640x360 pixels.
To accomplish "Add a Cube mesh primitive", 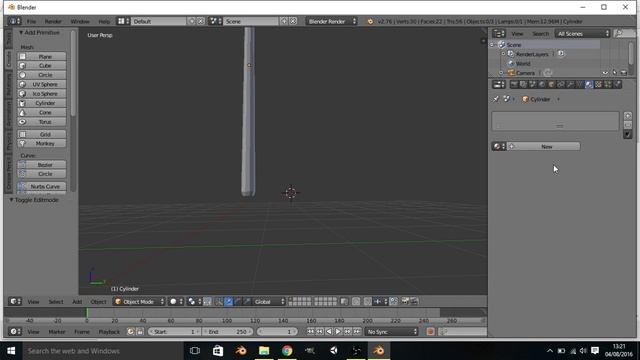I will pos(42,66).
